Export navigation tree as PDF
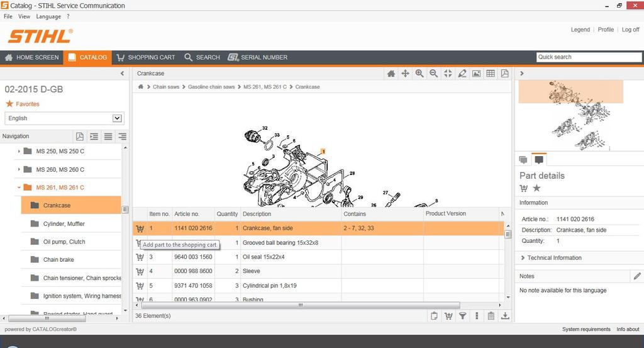 [80, 137]
